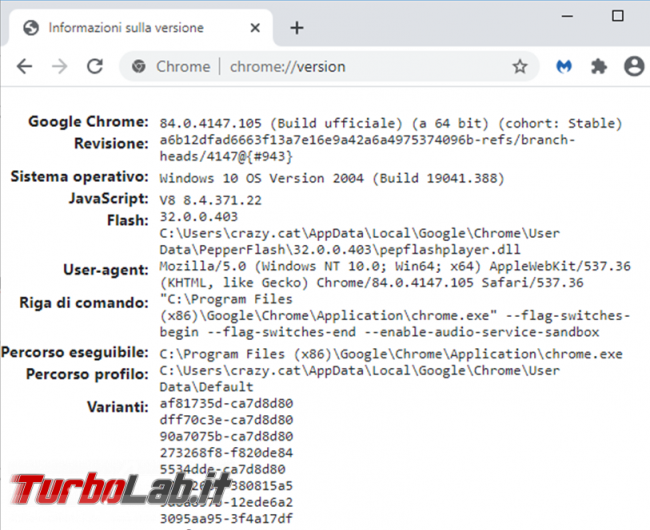Screen dimensions: 650x530
Task: Close the Informazioni sulla versione tab
Action: coord(255,28)
